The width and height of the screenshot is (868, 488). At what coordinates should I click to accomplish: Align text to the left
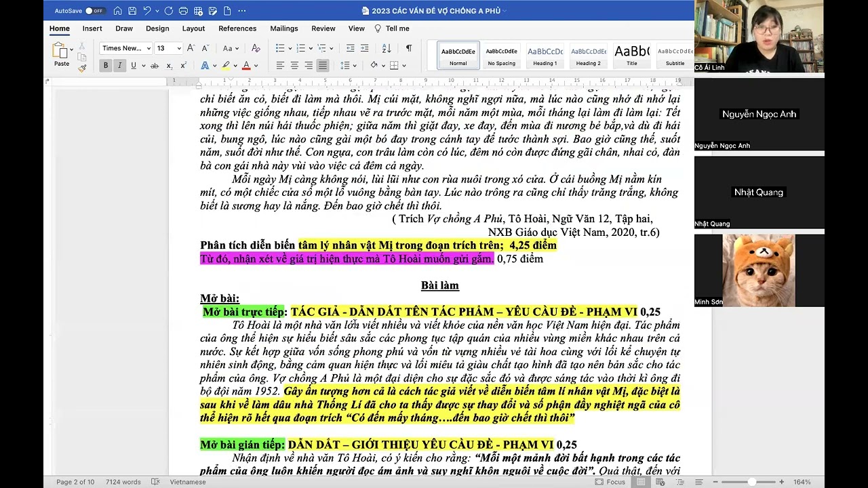pos(280,66)
